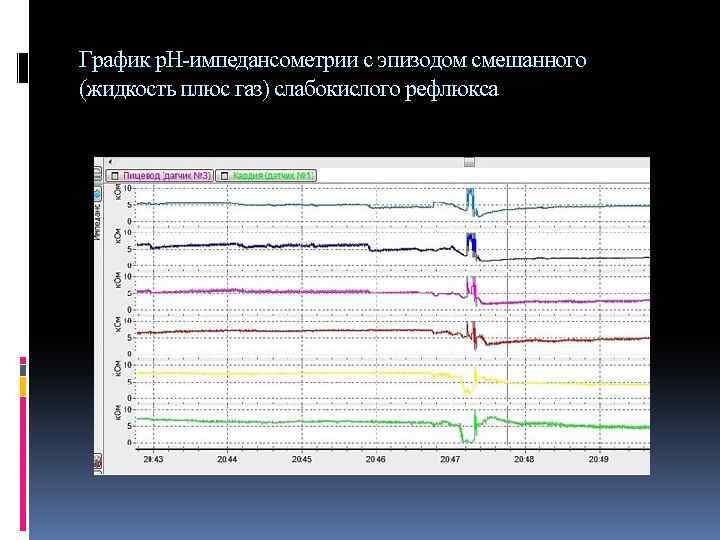Screen dimensions: 720x540
Task: Click the blue gas spike in the top impedance channel
Action: [x=470, y=200]
